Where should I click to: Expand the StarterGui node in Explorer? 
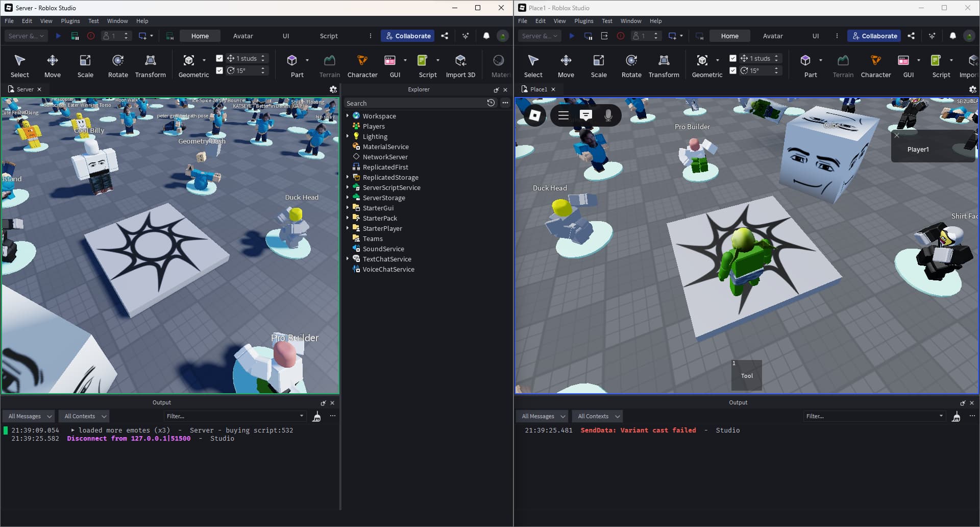coord(348,208)
